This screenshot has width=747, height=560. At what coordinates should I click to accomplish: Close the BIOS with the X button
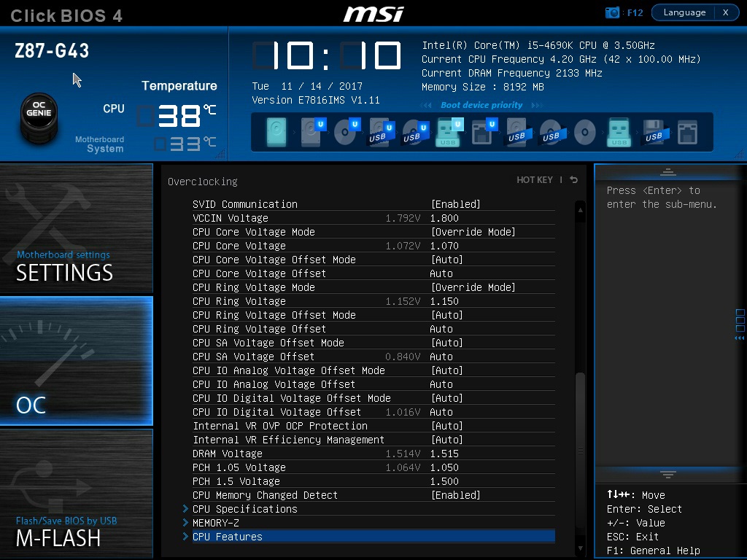(726, 12)
